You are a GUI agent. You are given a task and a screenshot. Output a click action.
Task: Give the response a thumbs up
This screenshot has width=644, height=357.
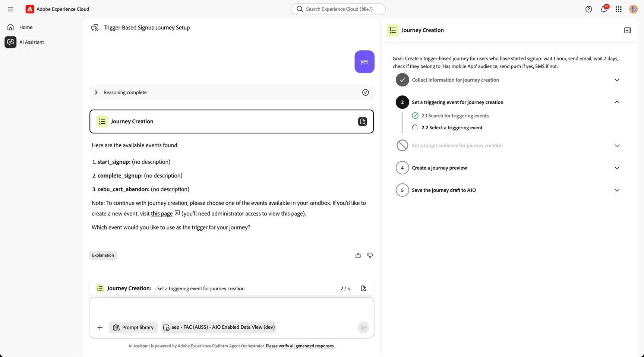coord(358,255)
